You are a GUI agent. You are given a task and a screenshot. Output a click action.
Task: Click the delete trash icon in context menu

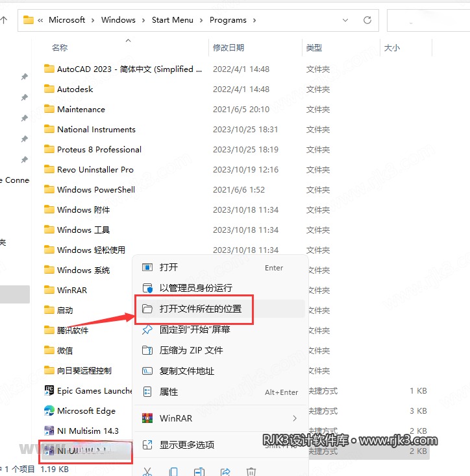coord(251,471)
